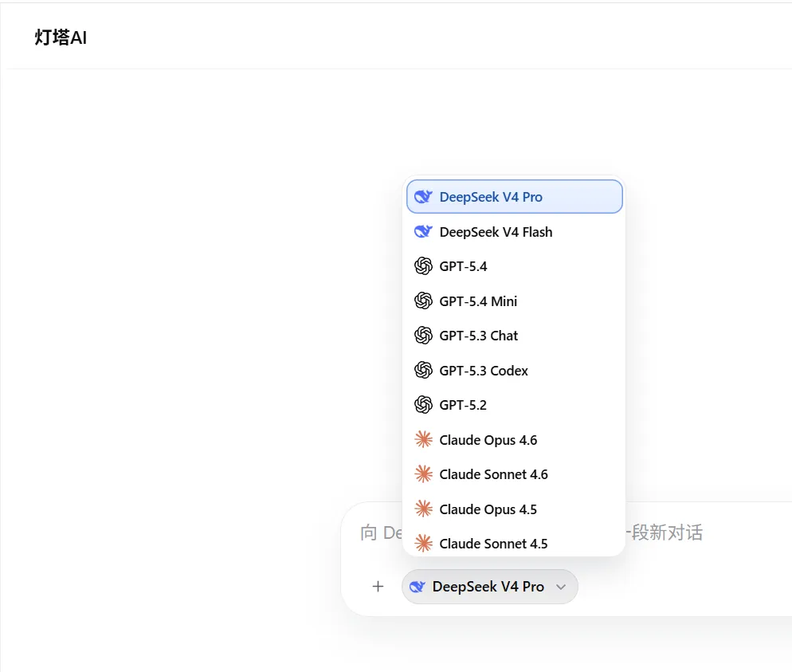Click the OpenAI logo next to GPT-5.4 Mini

(423, 301)
